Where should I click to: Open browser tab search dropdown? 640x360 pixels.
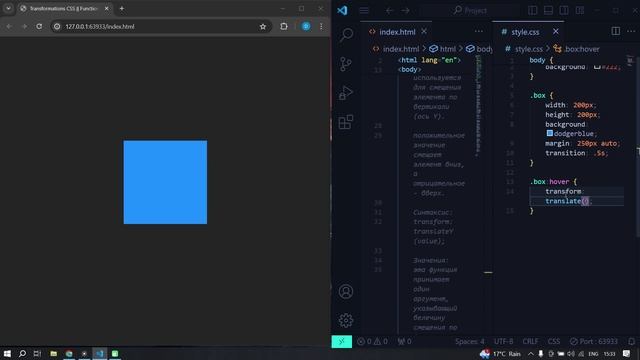click(x=8, y=9)
